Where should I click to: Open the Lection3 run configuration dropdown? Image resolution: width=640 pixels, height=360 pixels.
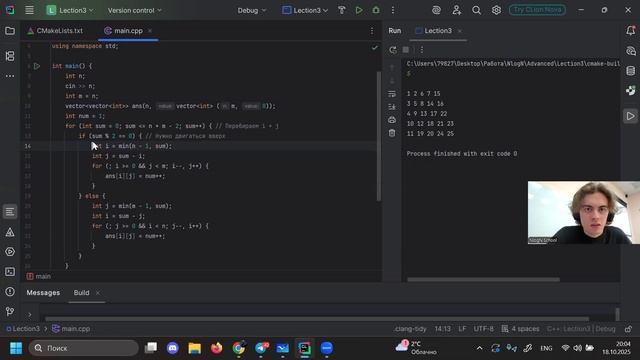click(305, 10)
